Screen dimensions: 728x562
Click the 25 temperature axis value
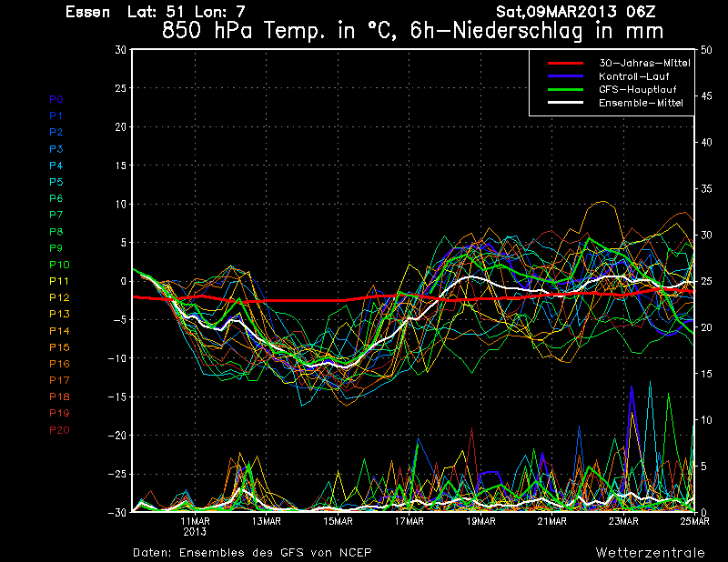click(x=121, y=88)
